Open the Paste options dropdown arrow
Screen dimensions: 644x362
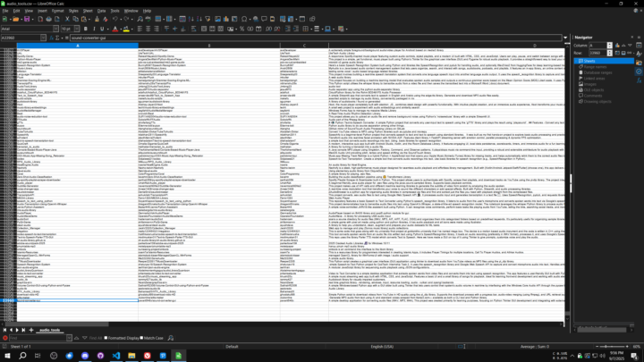[89, 19]
